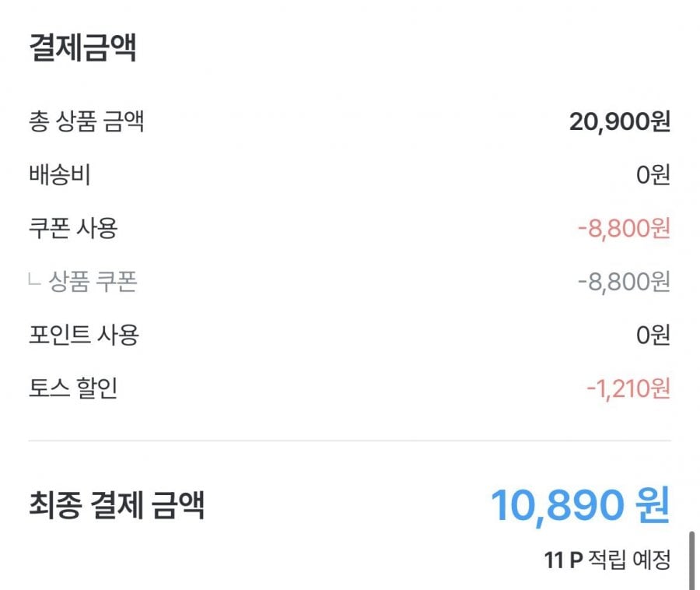
Task: Click the 0원 value for 배송비
Action: point(653,176)
